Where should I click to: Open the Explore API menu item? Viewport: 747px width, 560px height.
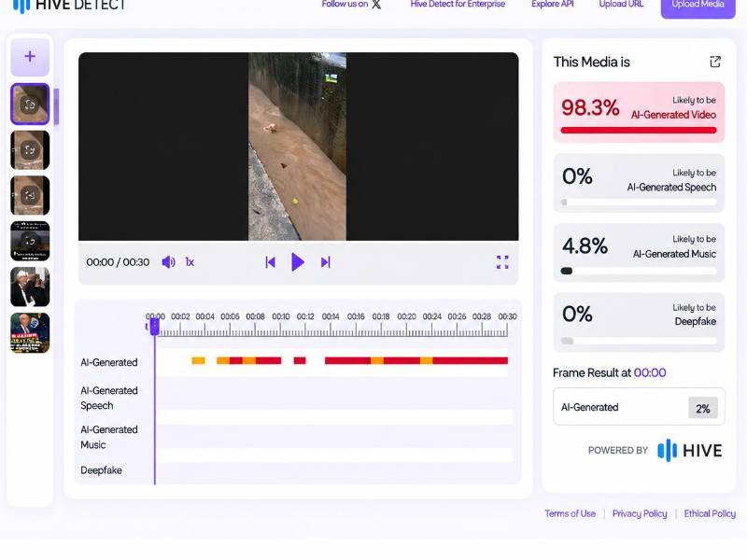click(553, 5)
